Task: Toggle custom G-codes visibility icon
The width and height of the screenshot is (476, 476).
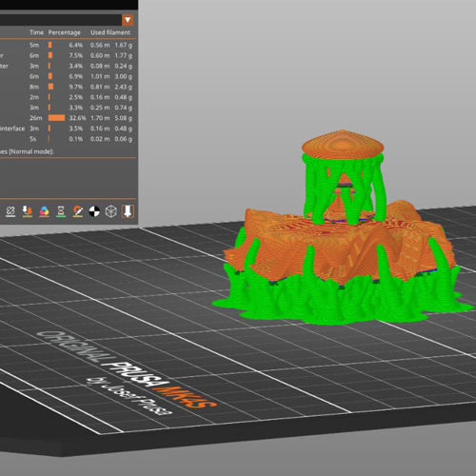Action: [x=77, y=211]
